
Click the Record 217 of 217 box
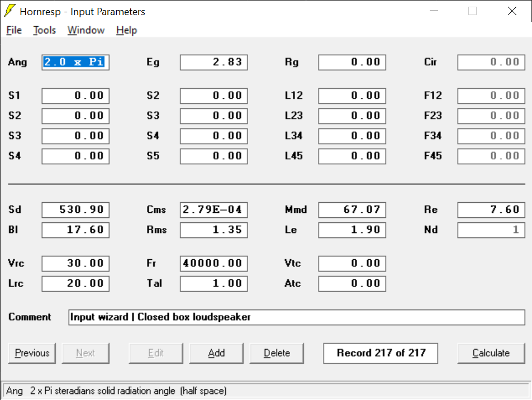tap(381, 353)
